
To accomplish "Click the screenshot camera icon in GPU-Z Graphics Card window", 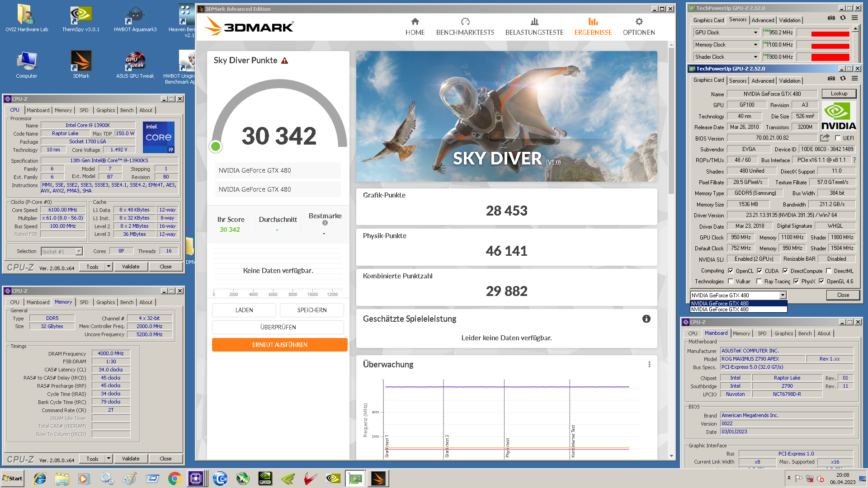I will [x=831, y=78].
